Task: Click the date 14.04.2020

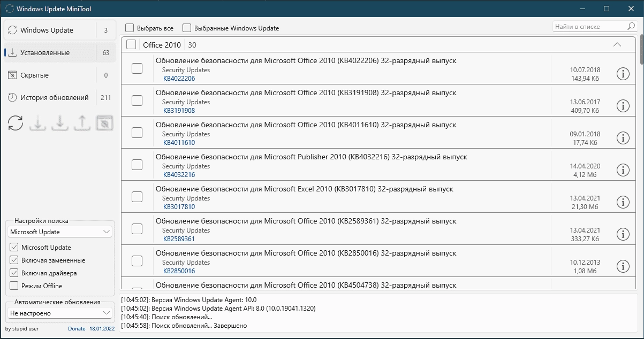Action: [585, 166]
